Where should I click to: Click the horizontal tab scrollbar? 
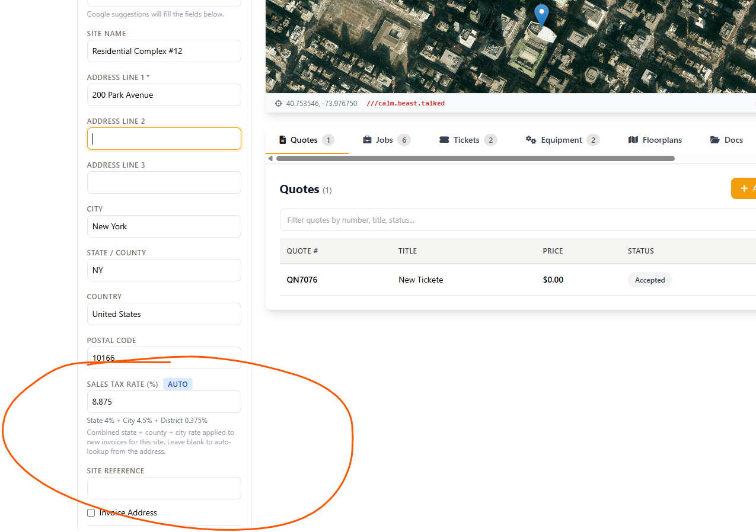(475, 158)
